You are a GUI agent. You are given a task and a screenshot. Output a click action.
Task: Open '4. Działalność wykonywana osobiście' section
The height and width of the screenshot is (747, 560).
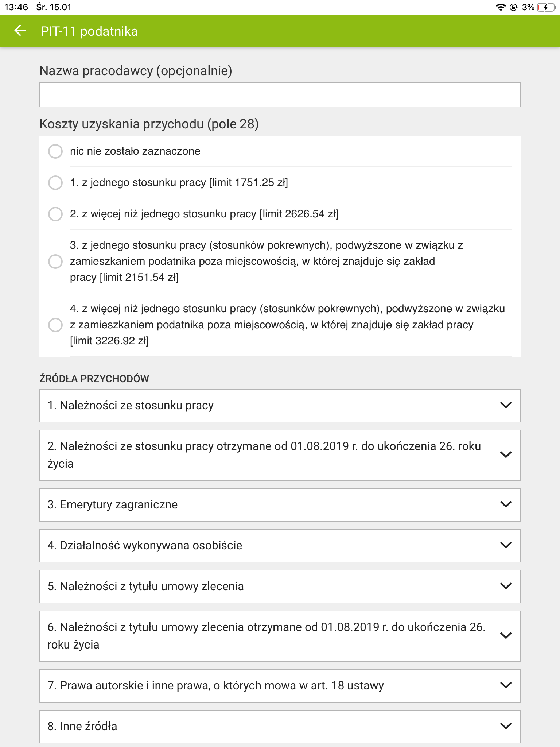[505, 546]
